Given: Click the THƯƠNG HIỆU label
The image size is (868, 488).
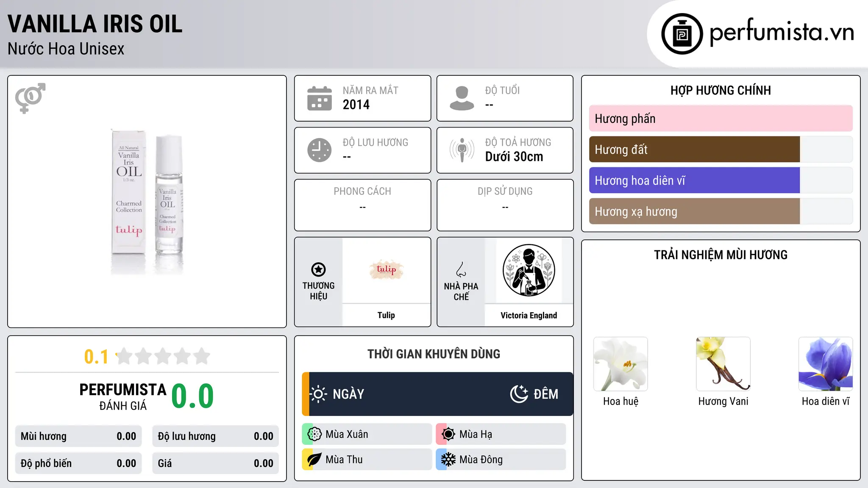Looking at the screenshot, I should pyautogui.click(x=318, y=291).
